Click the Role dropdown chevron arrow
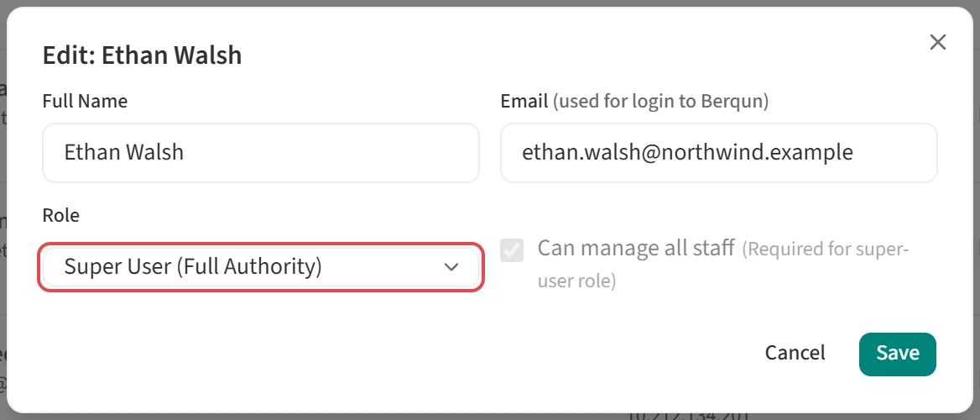 [x=451, y=267]
